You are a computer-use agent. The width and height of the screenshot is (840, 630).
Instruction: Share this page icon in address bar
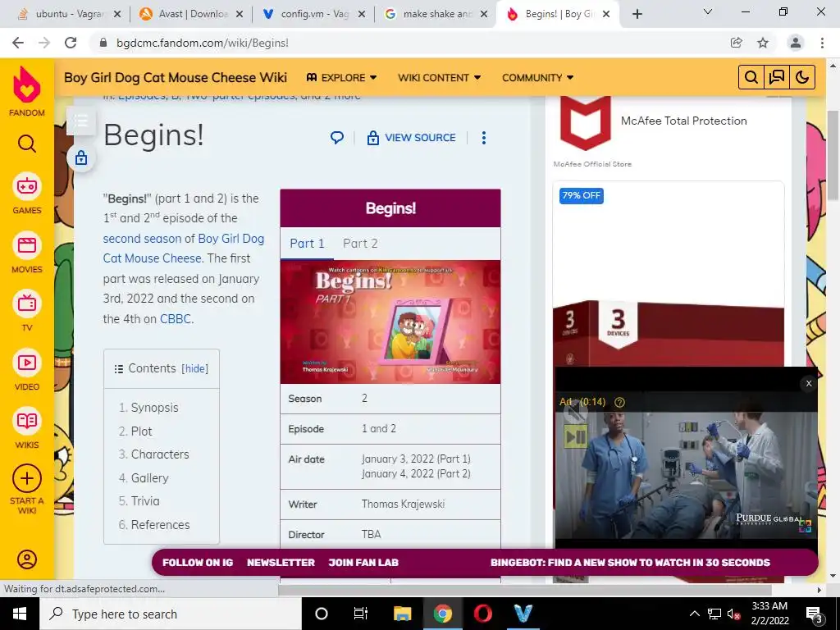pos(736,43)
